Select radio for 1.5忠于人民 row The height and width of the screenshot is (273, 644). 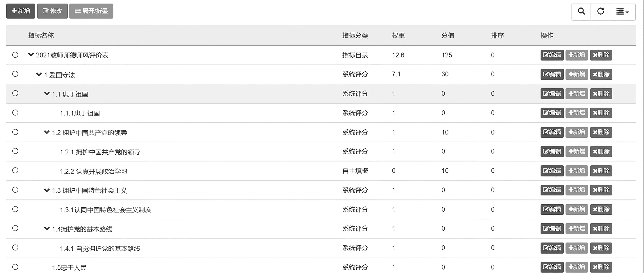[15, 267]
